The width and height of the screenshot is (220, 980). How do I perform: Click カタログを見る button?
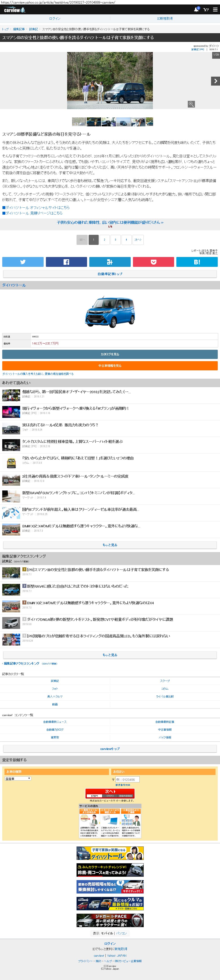coord(110,354)
